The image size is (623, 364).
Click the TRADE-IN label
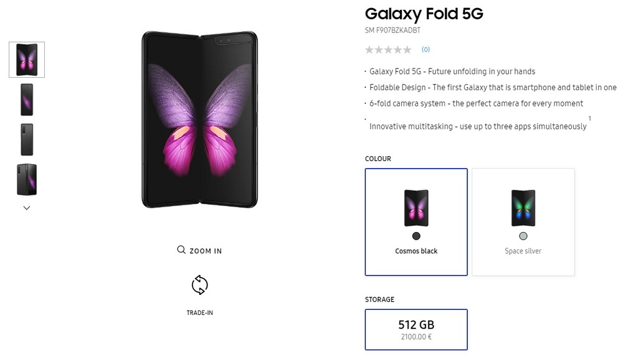(200, 313)
